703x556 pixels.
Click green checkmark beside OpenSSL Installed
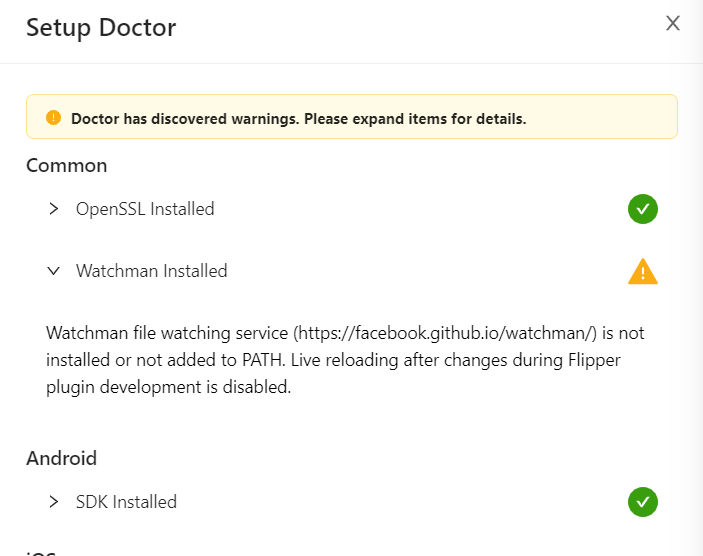tap(642, 209)
